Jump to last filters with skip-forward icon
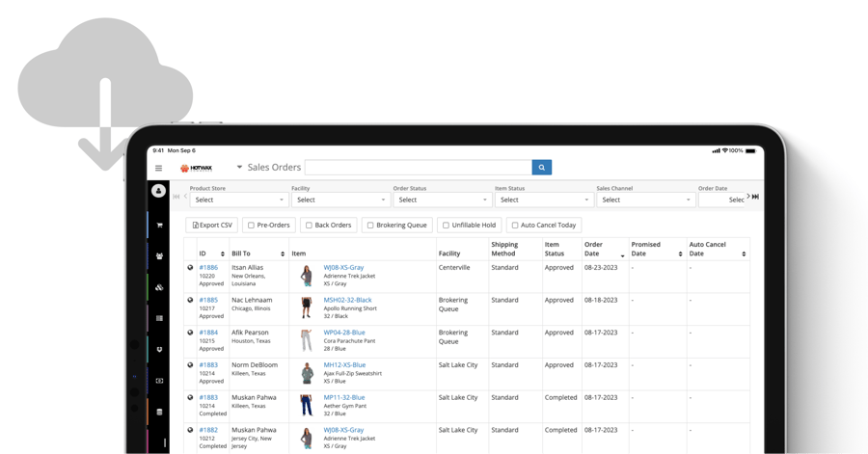Viewport: 868px width, 454px height. point(755,197)
